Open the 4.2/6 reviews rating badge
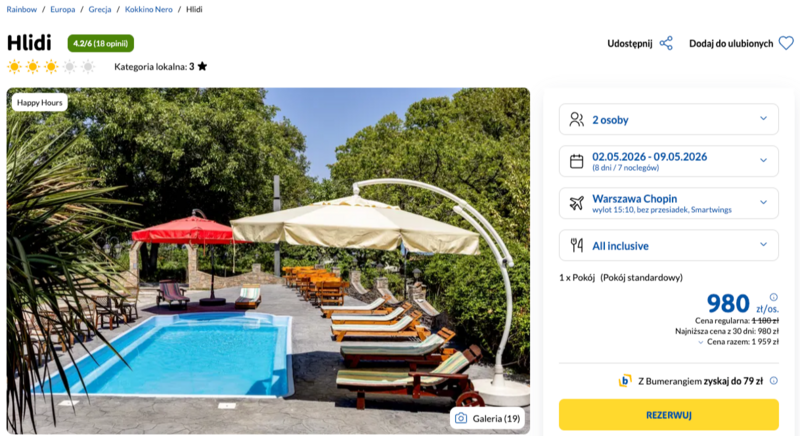The width and height of the screenshot is (800, 436). (100, 43)
